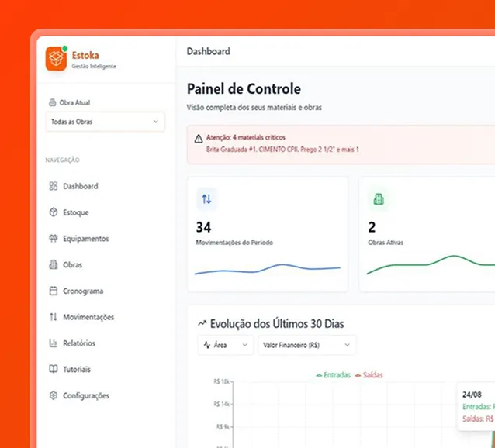This screenshot has width=495, height=448.
Task: Click the green Obras Ativas card icon
Action: [x=379, y=199]
